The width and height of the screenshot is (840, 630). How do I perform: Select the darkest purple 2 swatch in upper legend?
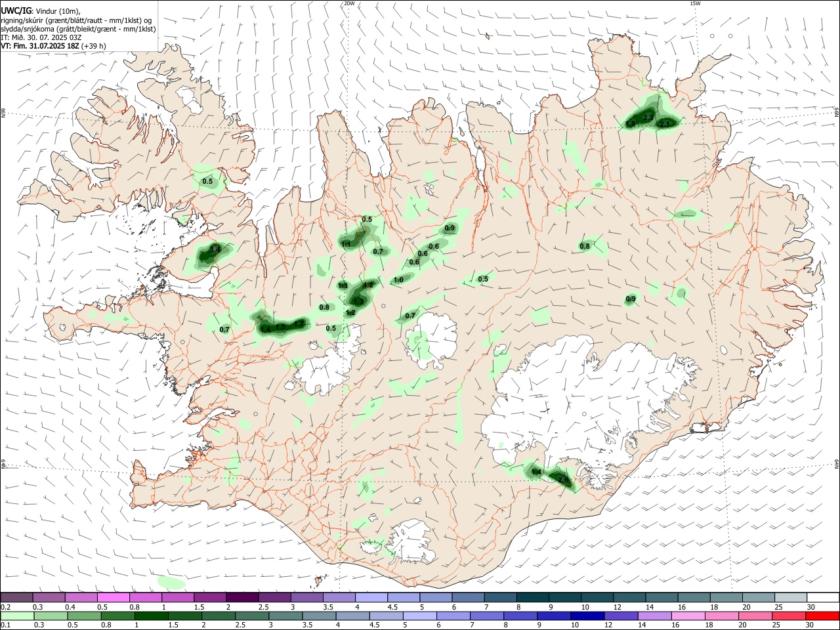(241, 597)
